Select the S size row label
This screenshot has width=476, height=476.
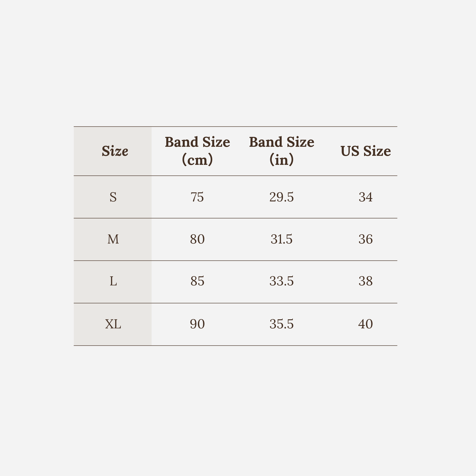tap(113, 197)
